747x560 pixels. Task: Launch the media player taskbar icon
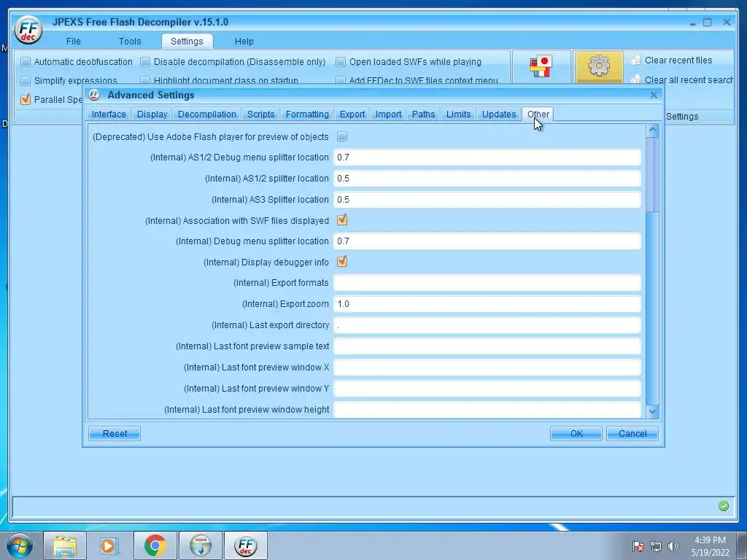tap(109, 545)
